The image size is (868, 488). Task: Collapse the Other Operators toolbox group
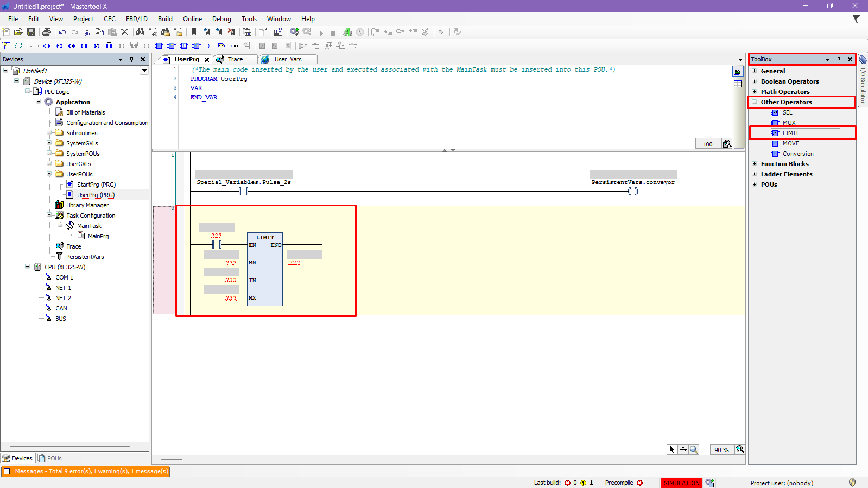[754, 102]
